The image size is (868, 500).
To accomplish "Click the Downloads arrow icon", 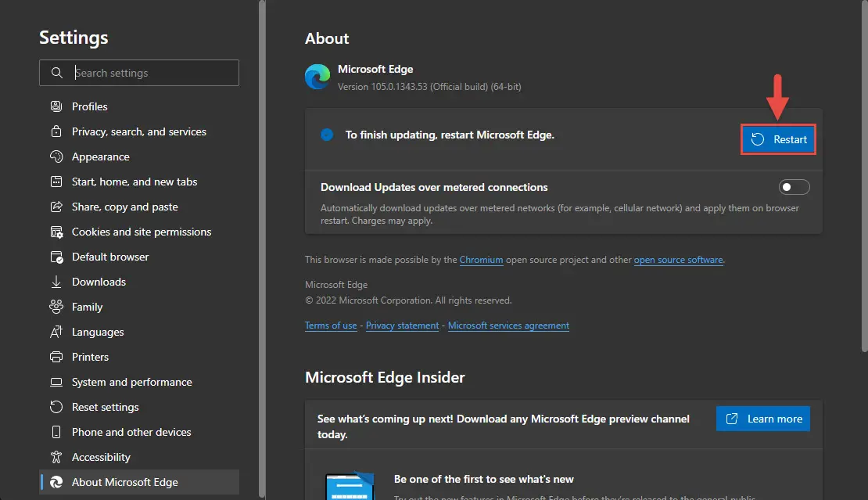I will point(56,282).
